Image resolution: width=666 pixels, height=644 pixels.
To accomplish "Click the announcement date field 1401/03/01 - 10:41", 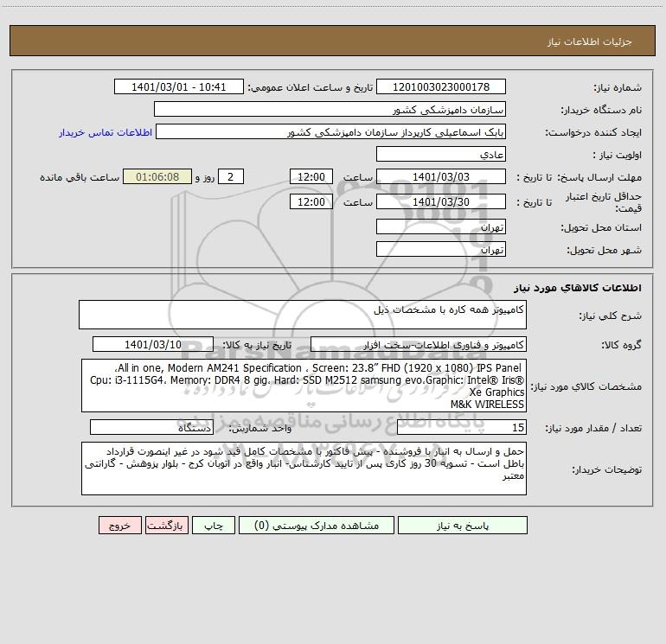I will coord(179,87).
